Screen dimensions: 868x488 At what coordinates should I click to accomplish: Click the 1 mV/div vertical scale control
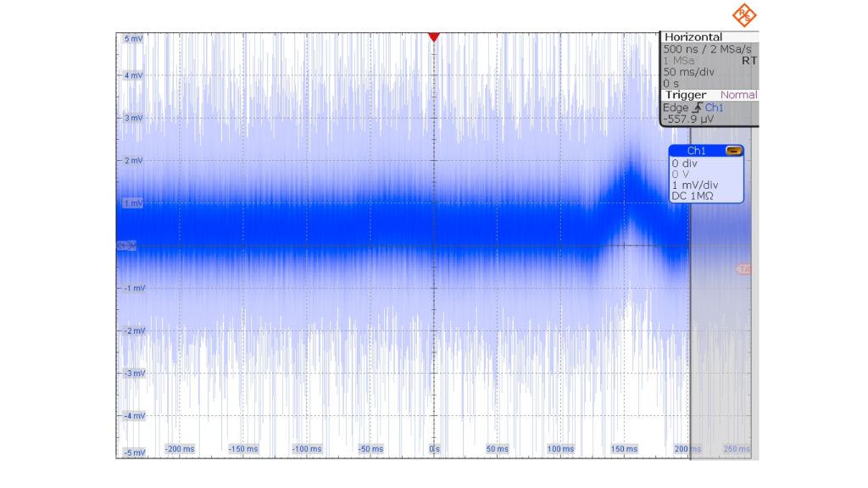tap(693, 185)
